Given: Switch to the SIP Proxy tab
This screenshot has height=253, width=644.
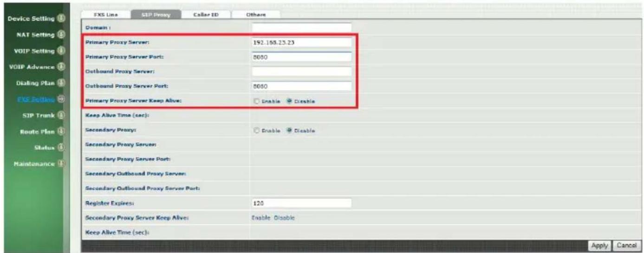Looking at the screenshot, I should click(156, 14).
